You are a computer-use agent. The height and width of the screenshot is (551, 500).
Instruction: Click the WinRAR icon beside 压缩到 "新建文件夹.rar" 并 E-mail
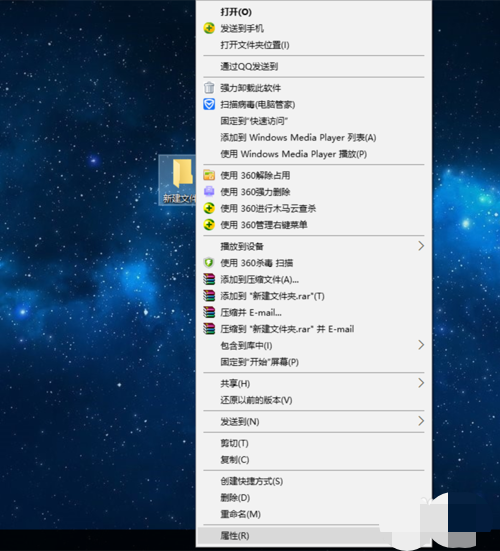(209, 329)
